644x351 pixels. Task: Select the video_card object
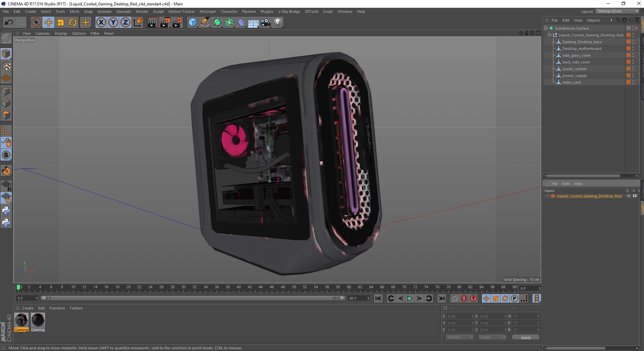coord(572,82)
